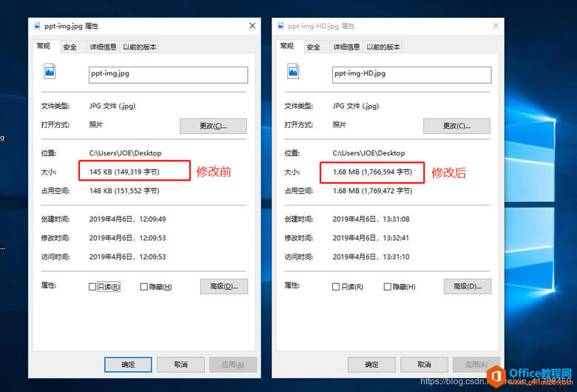Screen dimensions: 577x392
Task: Open 以前的版本 tab in ppt-img.jpg window
Action: click(x=140, y=47)
